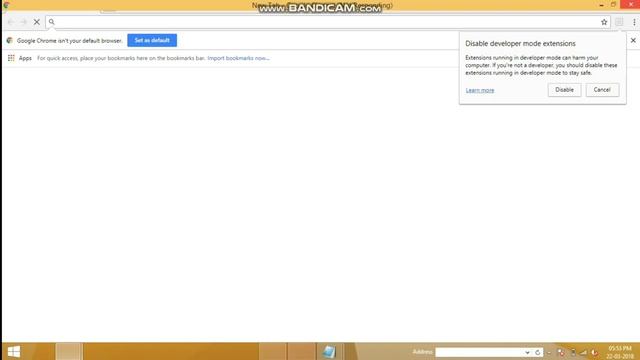640x360 pixels.
Task: Open the notepad-style app on the taskbar
Action: coord(329,351)
